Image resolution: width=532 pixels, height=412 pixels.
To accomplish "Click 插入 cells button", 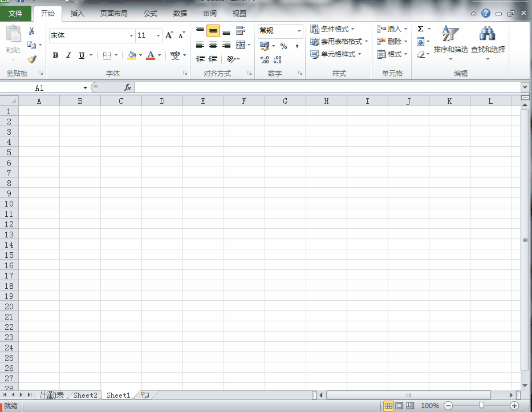I will coord(392,29).
